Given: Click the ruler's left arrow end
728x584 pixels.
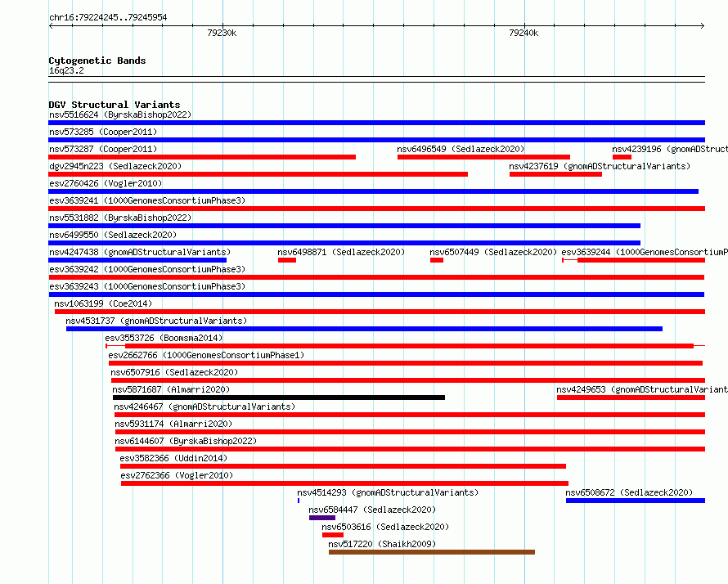Looking at the screenshot, I should (51, 25).
